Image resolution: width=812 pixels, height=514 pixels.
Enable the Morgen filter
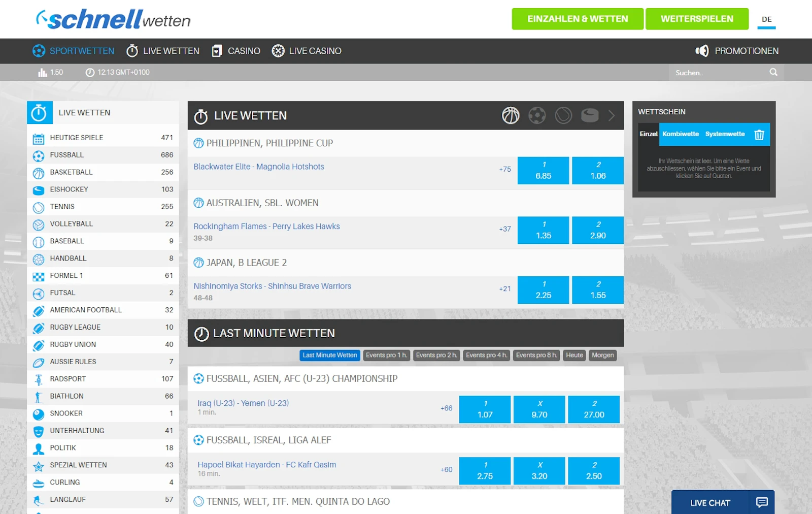[603, 355]
